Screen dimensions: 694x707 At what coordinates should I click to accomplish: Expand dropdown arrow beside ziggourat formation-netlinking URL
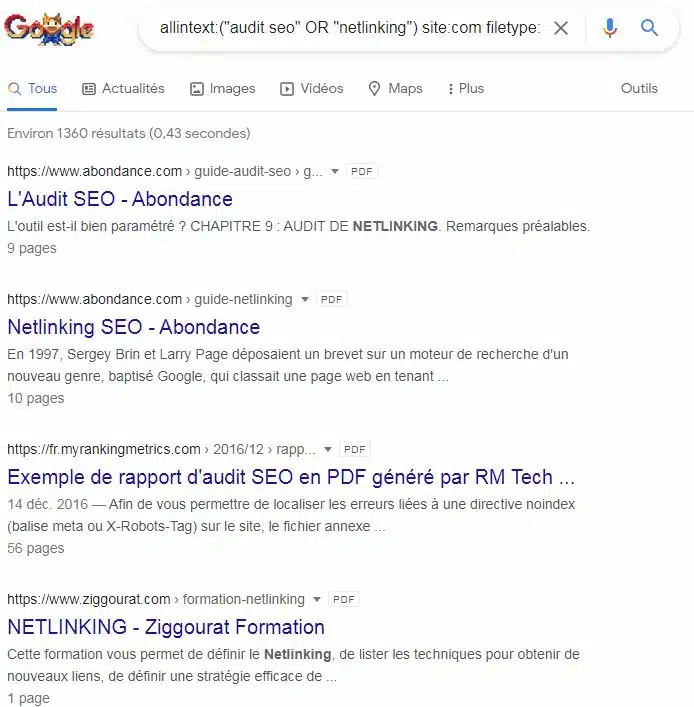(x=317, y=599)
